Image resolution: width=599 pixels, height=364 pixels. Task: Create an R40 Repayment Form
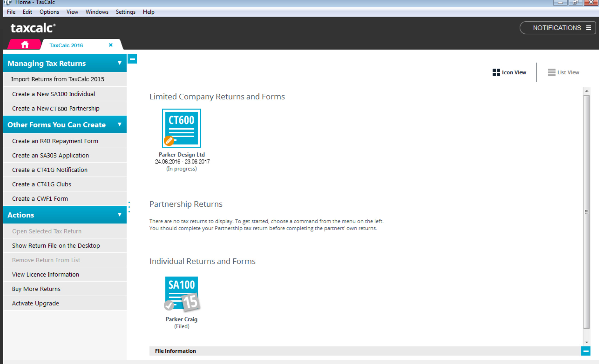point(65,141)
